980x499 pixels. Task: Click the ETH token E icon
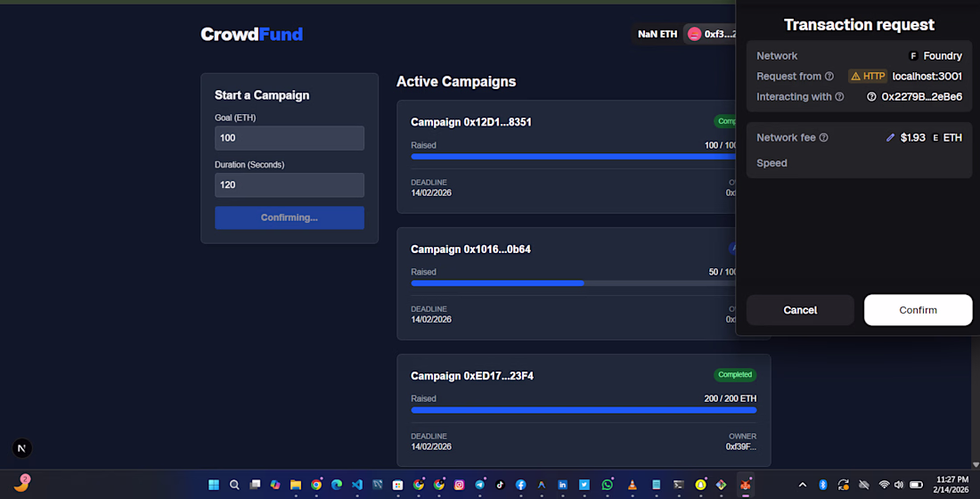pyautogui.click(x=935, y=137)
